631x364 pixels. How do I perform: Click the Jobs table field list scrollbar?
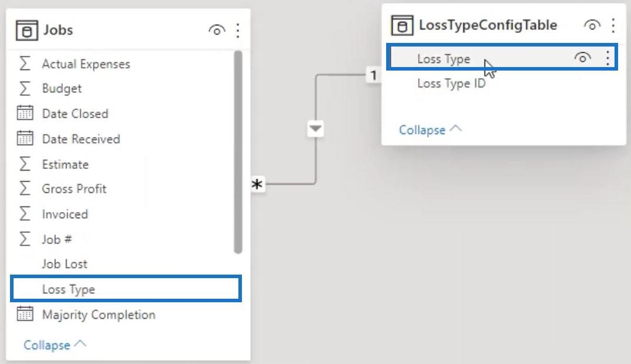238,152
